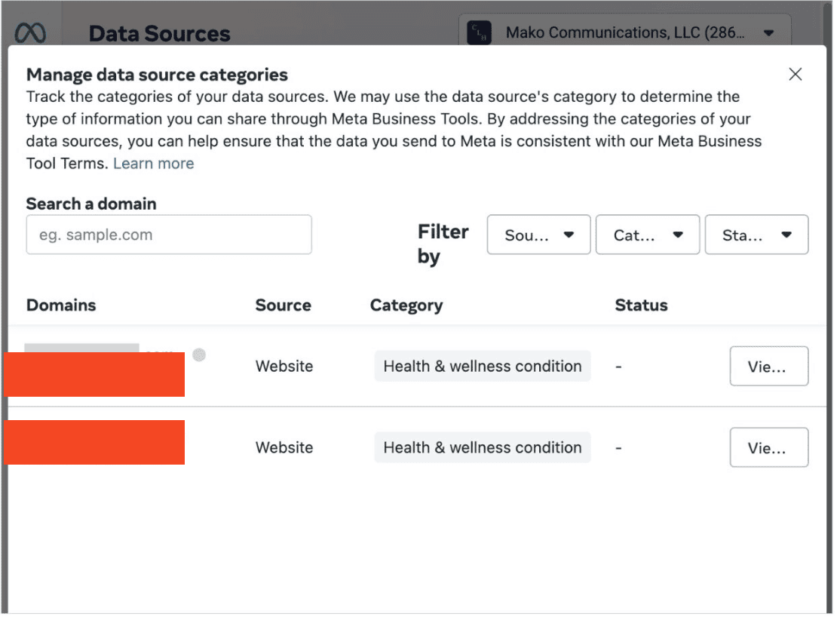Image resolution: width=840 pixels, height=620 pixels.
Task: Open the Status filter dropdown
Action: [756, 235]
